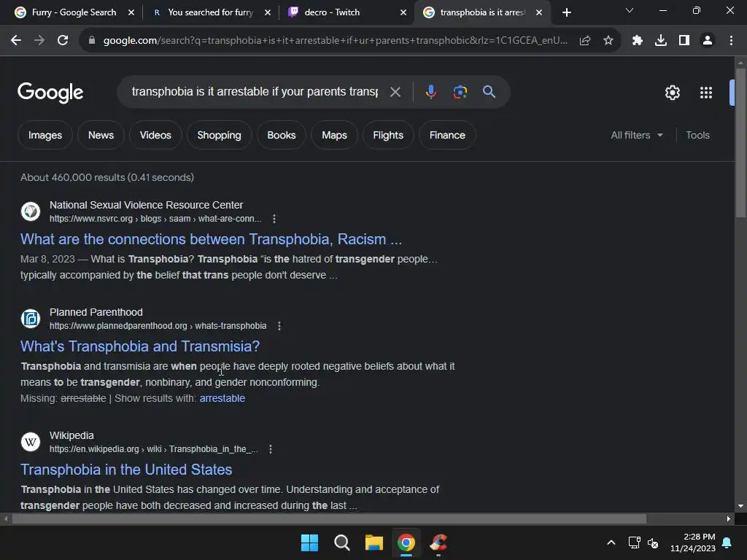Click the vertical scrollbar thumb
Viewport: 747px width, 560px height.
point(740,143)
